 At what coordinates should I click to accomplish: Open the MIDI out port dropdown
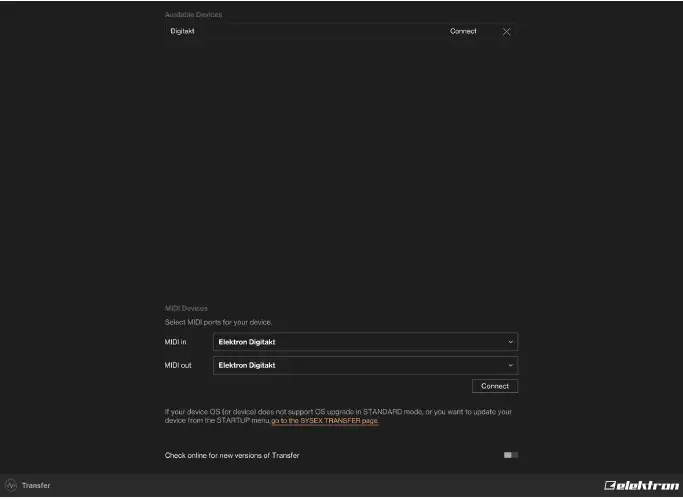coord(365,366)
